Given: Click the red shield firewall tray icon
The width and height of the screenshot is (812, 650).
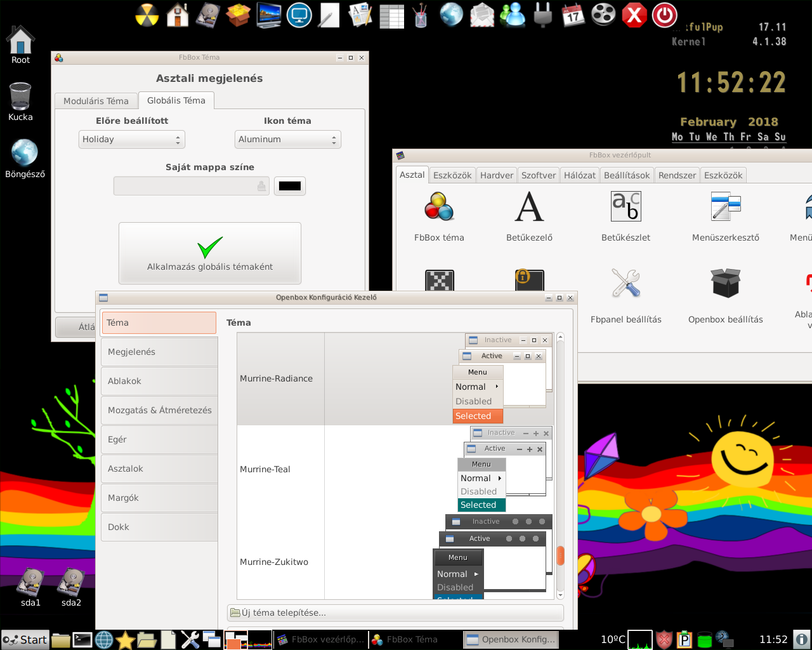Looking at the screenshot, I should (x=664, y=640).
